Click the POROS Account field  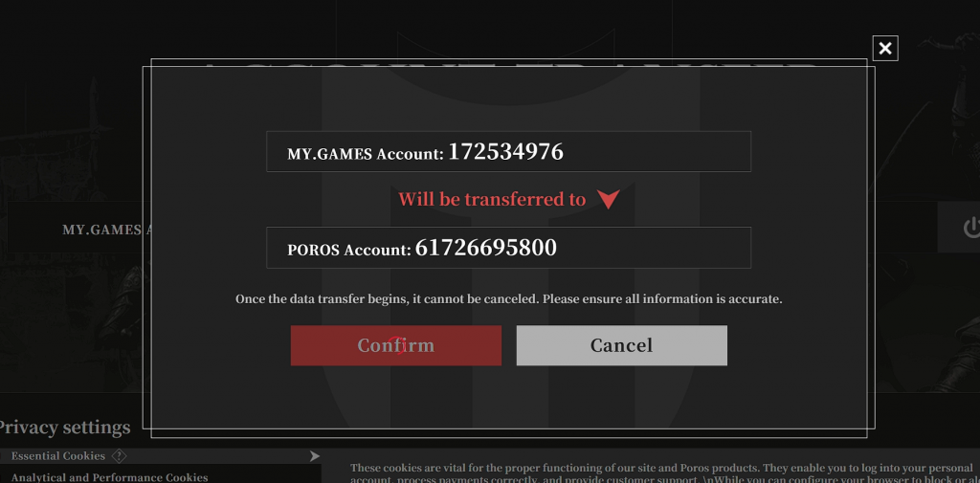tap(509, 248)
